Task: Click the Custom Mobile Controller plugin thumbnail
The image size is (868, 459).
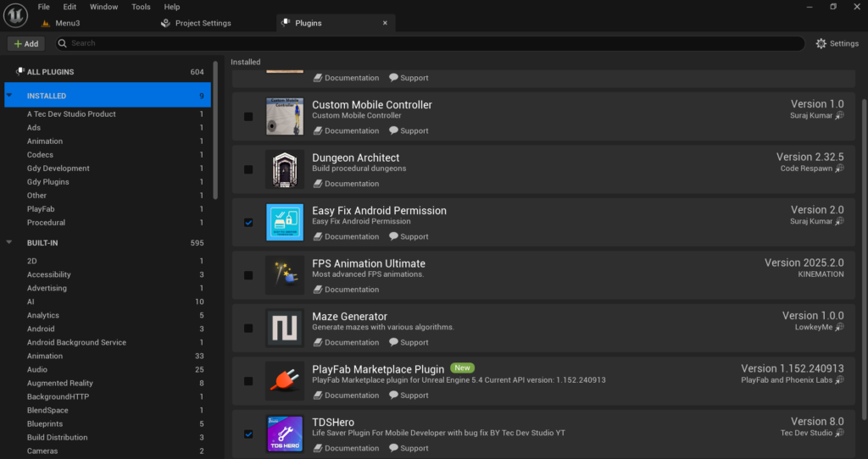Action: pyautogui.click(x=285, y=116)
